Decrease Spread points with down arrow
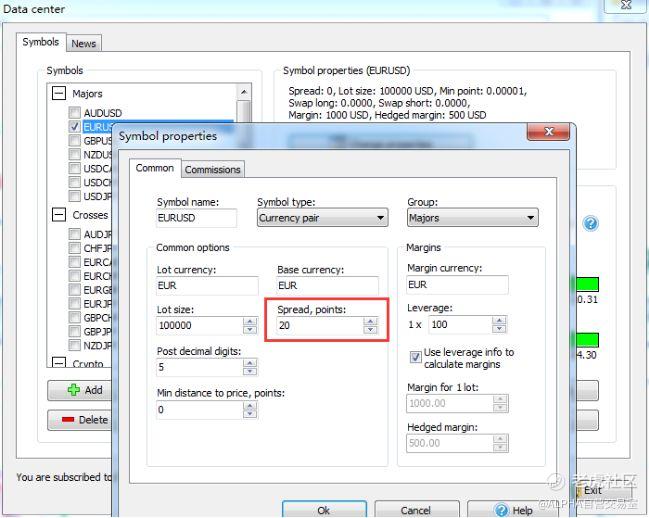The width and height of the screenshot is (649, 518). (x=370, y=330)
